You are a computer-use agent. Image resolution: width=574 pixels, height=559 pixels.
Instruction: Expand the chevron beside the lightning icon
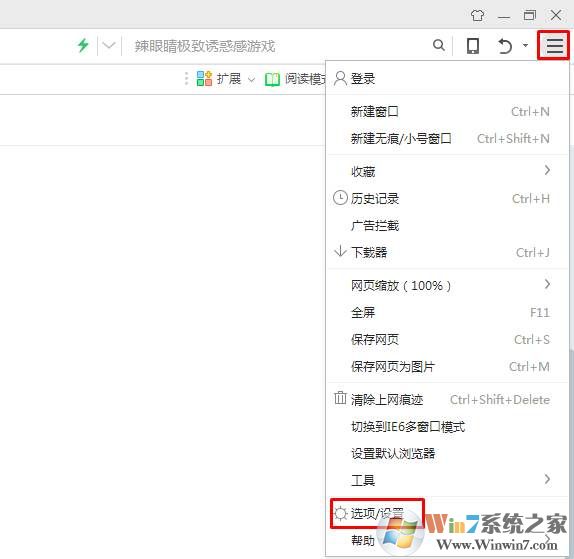point(109,45)
